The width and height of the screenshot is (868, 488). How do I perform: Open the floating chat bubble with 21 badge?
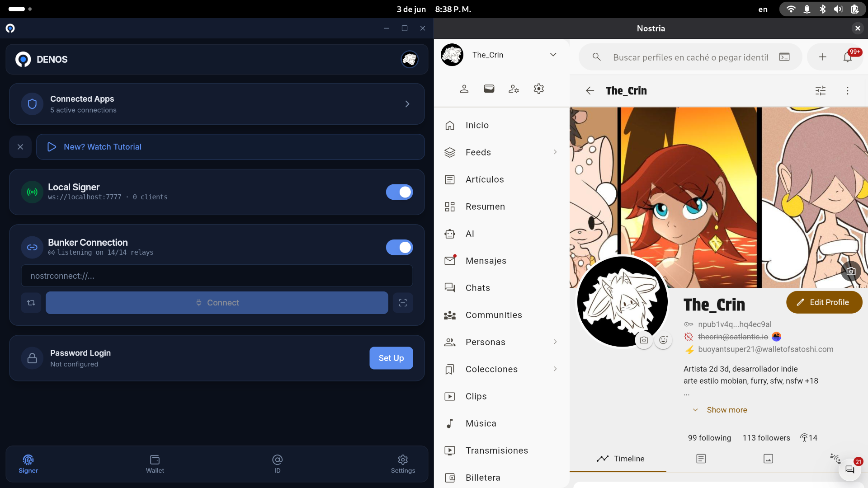pos(850,469)
